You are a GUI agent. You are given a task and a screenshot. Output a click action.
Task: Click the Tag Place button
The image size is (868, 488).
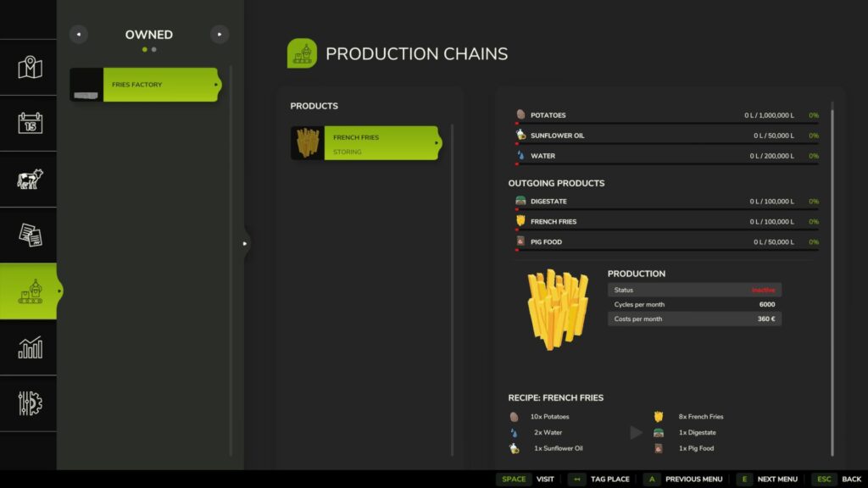599,479
